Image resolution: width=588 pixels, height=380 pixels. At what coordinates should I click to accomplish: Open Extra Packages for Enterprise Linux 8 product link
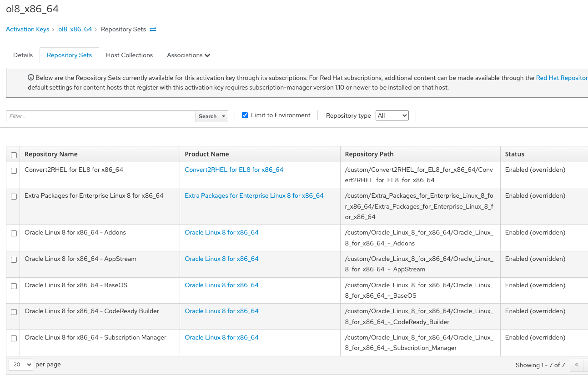254,195
